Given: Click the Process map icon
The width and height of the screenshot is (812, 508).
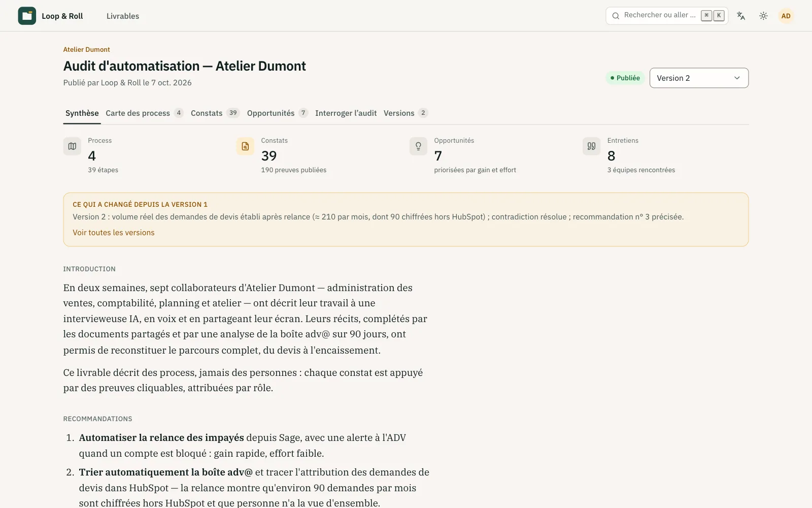Looking at the screenshot, I should click(x=72, y=146).
